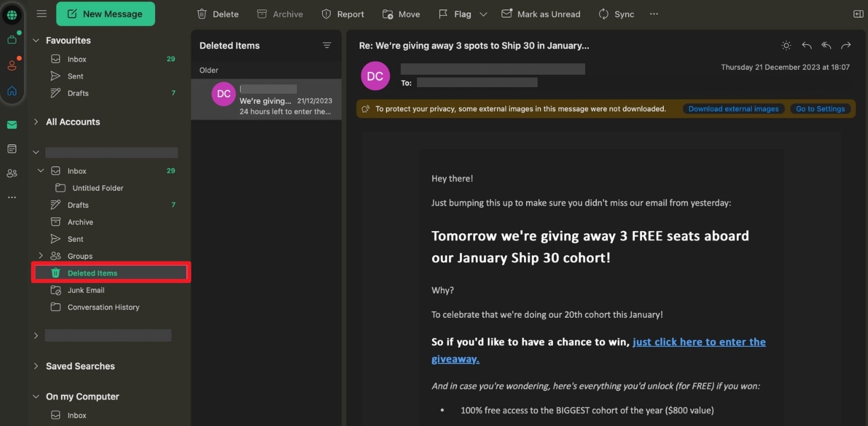Viewport: 868px width, 426px height.
Task: Open the Calendar view in left sidebar
Action: (12, 149)
